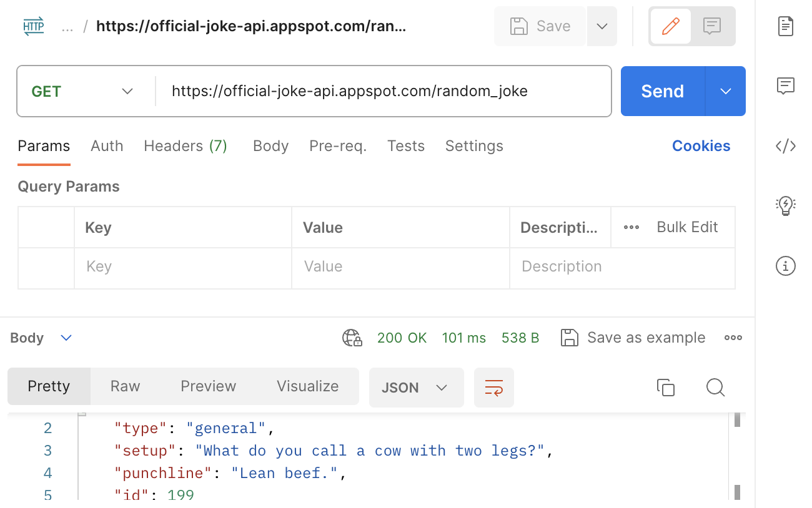This screenshot has height=508, width=812.
Task: Switch to the request Body tab
Action: (x=270, y=146)
